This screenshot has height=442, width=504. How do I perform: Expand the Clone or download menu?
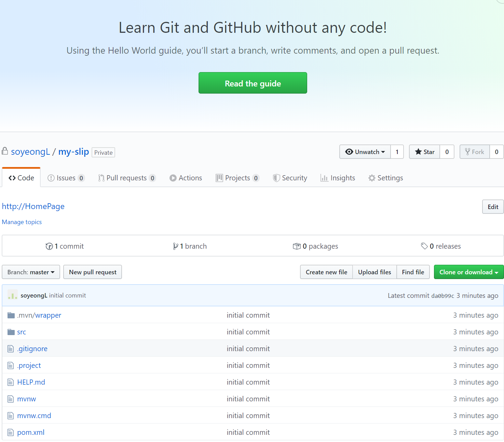click(x=469, y=272)
